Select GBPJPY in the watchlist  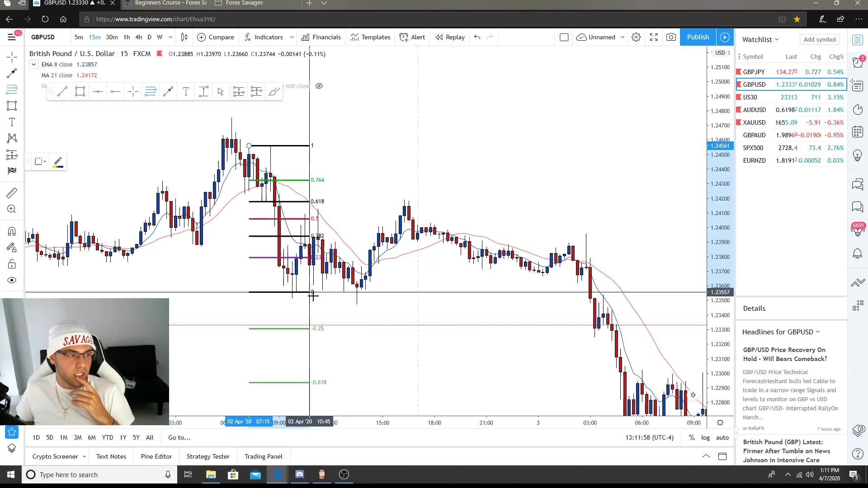coord(754,71)
